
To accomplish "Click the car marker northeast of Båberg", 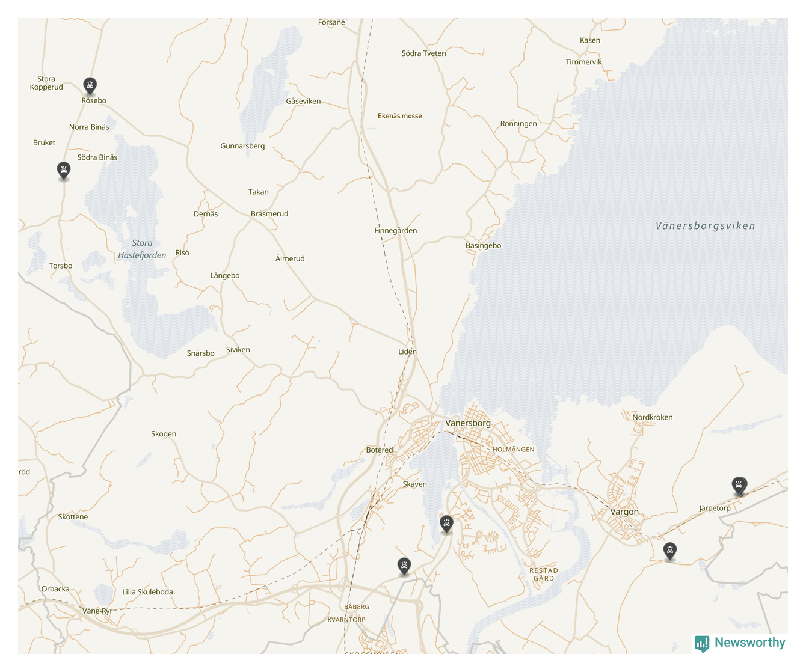I will (404, 566).
